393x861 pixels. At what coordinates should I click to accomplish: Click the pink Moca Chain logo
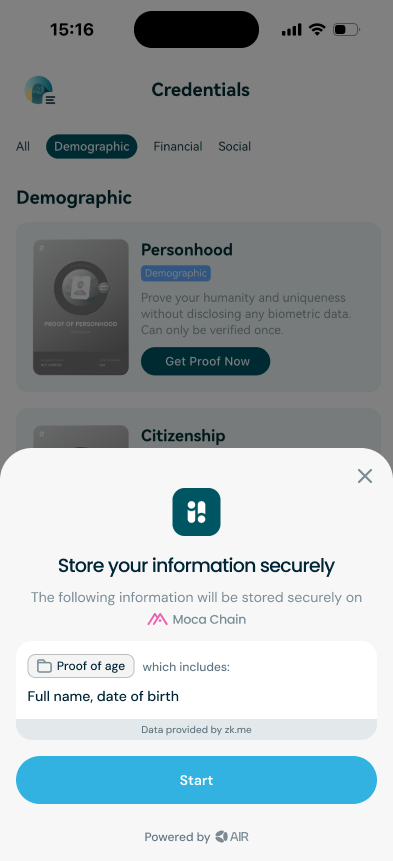tap(158, 619)
